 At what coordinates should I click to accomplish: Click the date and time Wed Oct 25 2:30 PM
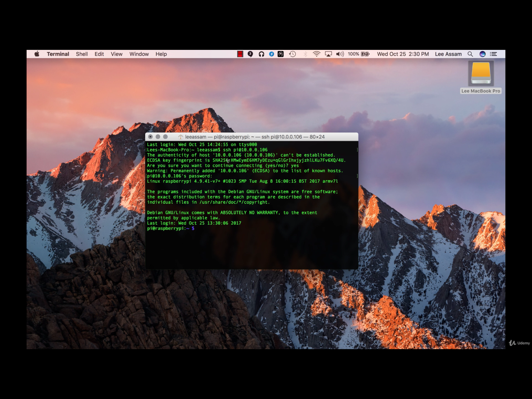403,54
